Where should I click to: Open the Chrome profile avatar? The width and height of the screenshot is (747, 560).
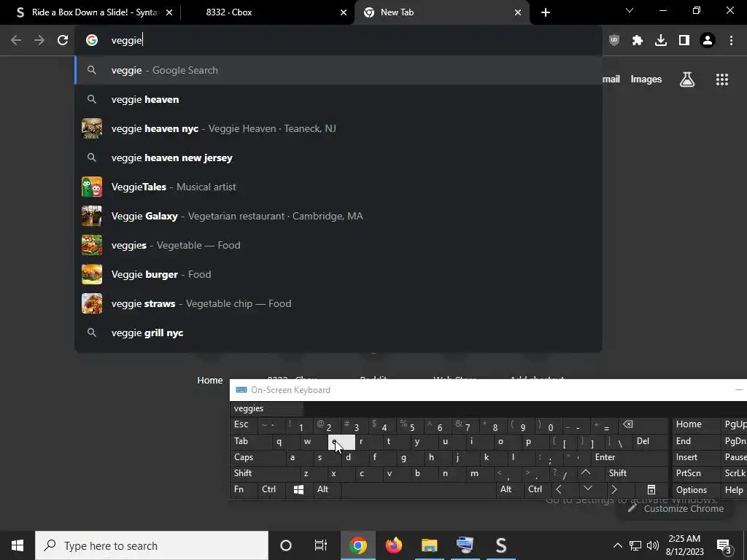[x=708, y=40]
